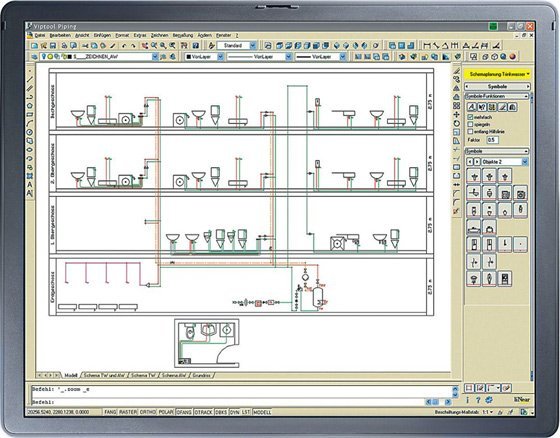Toggle the 'mehrfach' checkbox

(x=470, y=117)
